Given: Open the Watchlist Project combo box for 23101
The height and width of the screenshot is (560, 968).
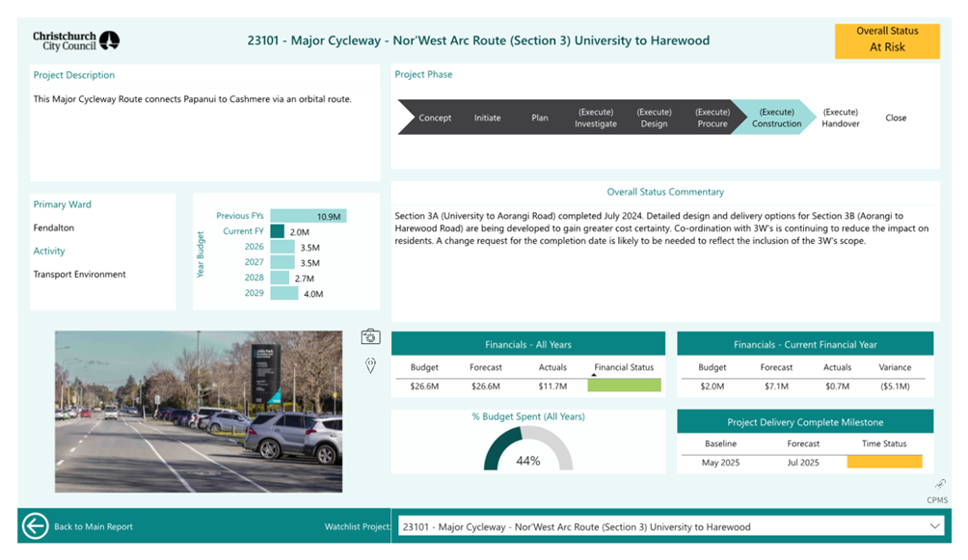Looking at the screenshot, I should click(x=671, y=526).
